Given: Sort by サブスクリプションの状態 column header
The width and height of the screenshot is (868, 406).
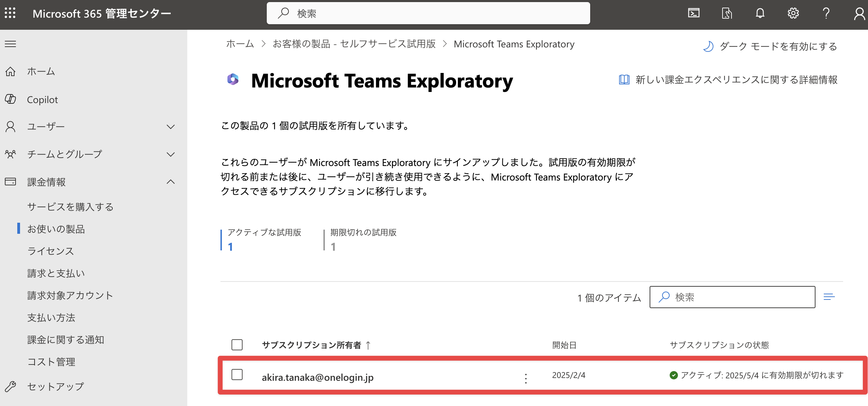Looking at the screenshot, I should tap(719, 345).
